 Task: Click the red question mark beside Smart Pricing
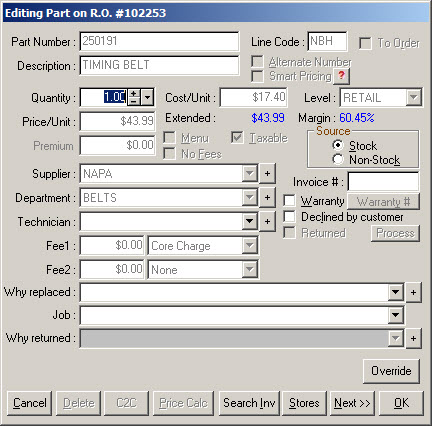[341, 76]
